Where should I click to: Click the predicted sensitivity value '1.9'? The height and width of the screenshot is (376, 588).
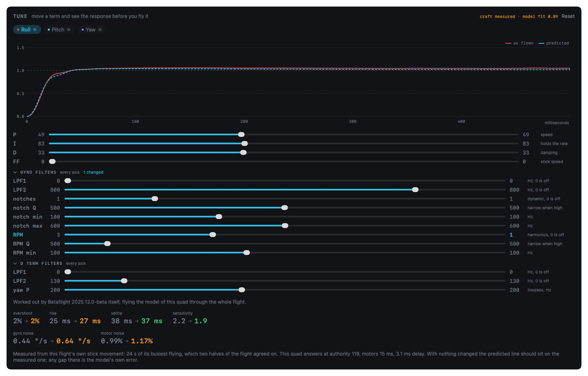click(x=200, y=321)
